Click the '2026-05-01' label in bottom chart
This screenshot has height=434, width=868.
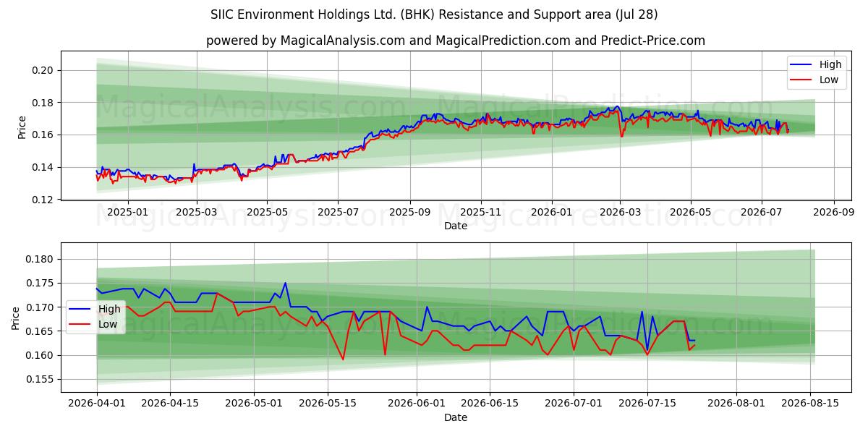pyautogui.click(x=254, y=405)
